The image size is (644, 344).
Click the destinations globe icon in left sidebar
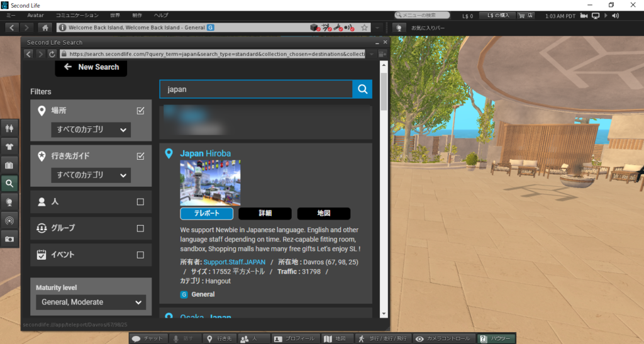pos(9,202)
